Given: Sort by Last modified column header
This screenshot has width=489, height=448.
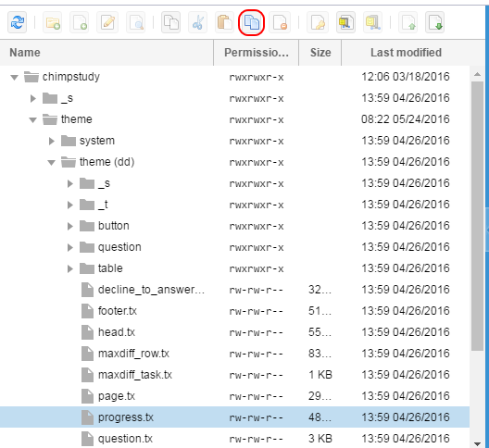Looking at the screenshot, I should 406,53.
